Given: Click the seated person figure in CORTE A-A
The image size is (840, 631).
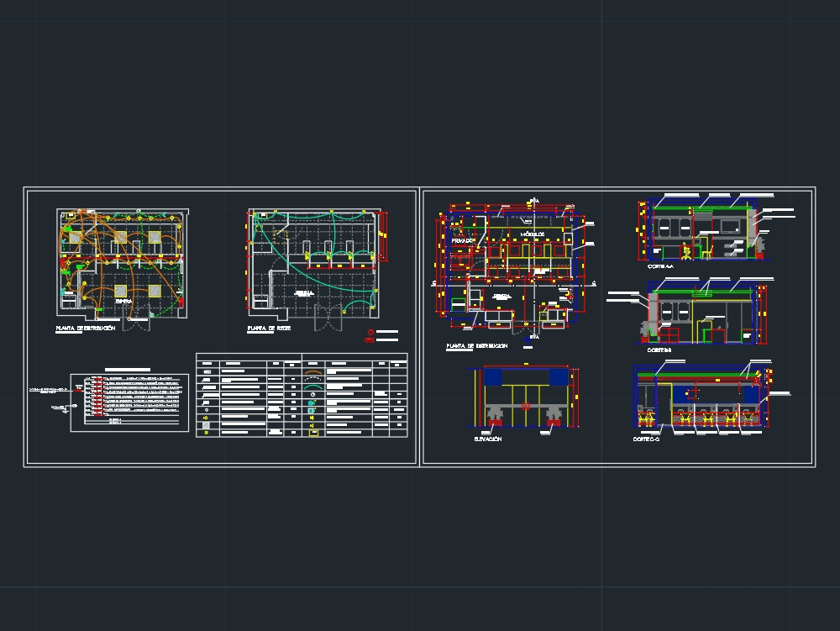Looking at the screenshot, I should [687, 250].
